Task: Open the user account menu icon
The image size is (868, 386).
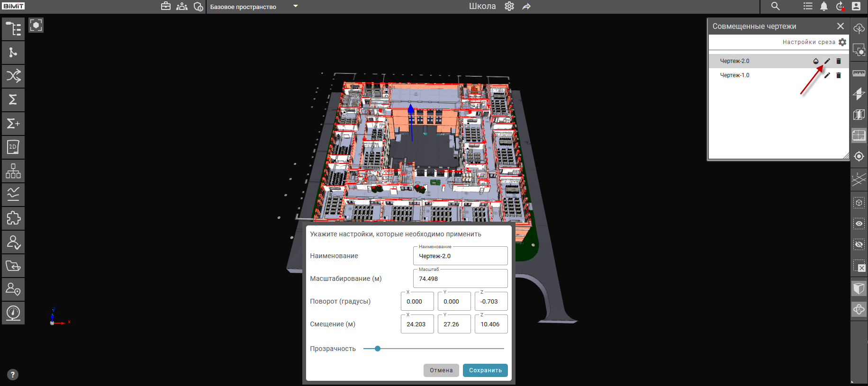Action: pyautogui.click(x=856, y=6)
